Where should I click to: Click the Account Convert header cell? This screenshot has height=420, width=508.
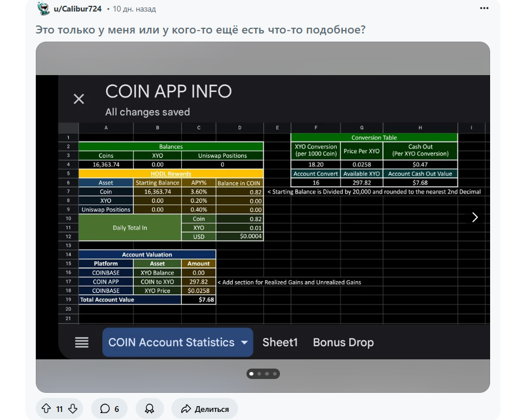[316, 173]
